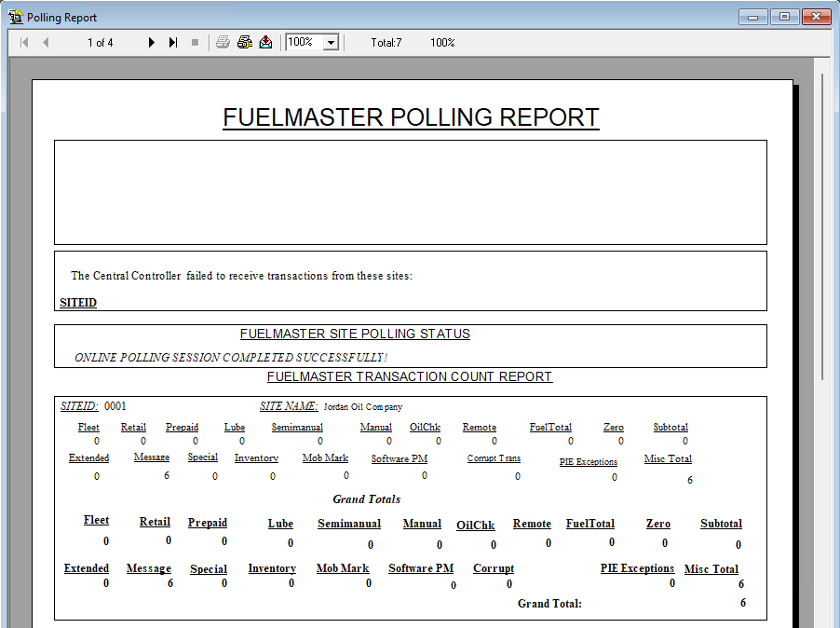Click the 'Grand Total:' label

(x=549, y=604)
